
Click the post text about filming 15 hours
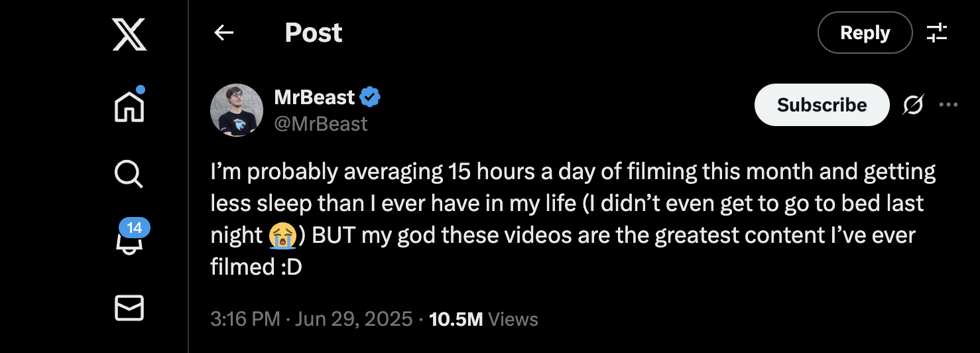570,204
